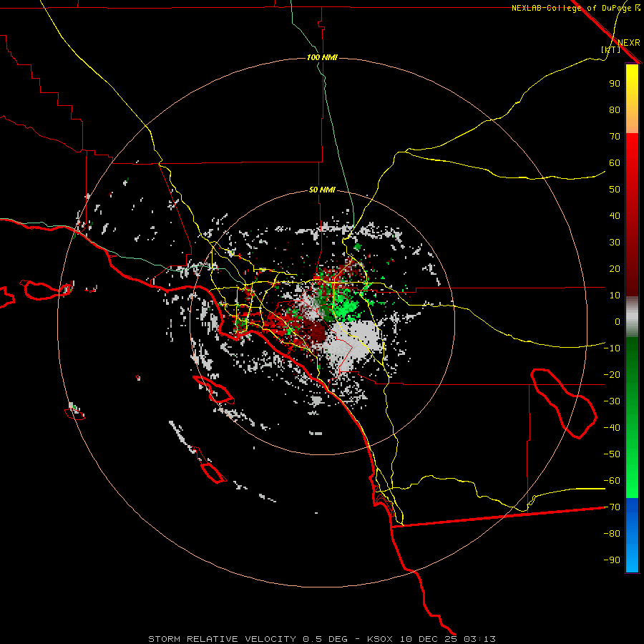Select the 0 value on color scale
The image size is (644, 644).
(x=618, y=322)
